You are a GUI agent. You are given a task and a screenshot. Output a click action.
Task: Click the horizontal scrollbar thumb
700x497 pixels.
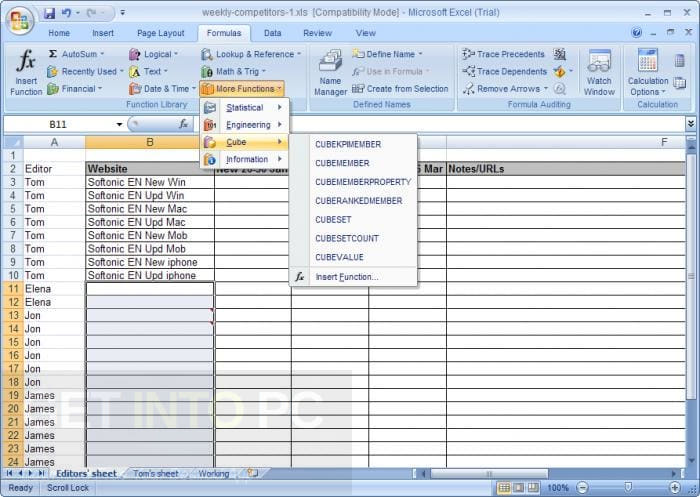point(489,474)
